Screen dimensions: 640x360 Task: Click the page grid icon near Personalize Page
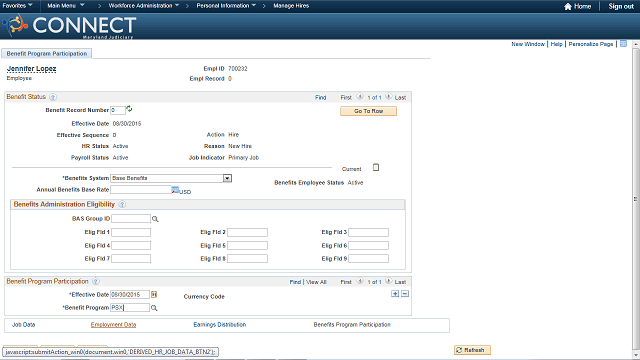coord(623,44)
